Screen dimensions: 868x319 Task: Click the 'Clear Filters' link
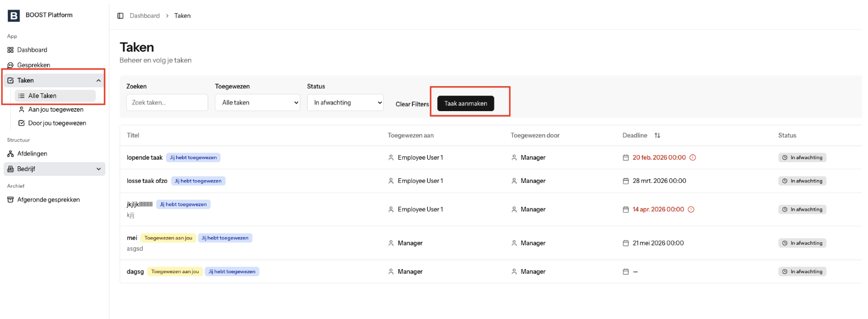click(x=412, y=104)
